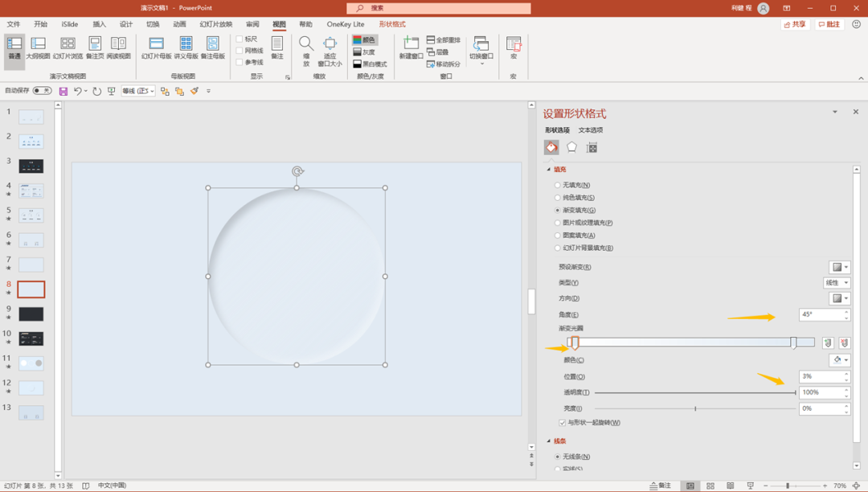Open Preset gradients dropdown (预设渐变)
The height and width of the screenshot is (492, 868).
pos(839,267)
